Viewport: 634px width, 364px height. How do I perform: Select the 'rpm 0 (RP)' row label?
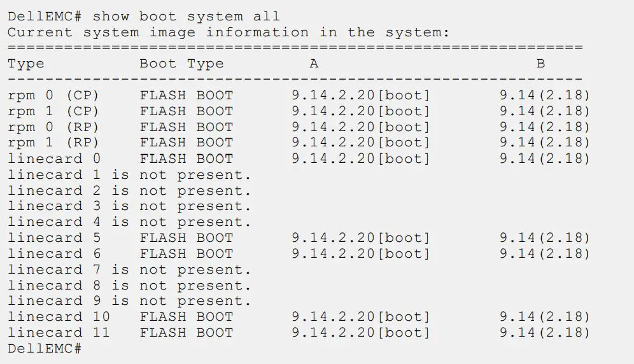click(54, 127)
